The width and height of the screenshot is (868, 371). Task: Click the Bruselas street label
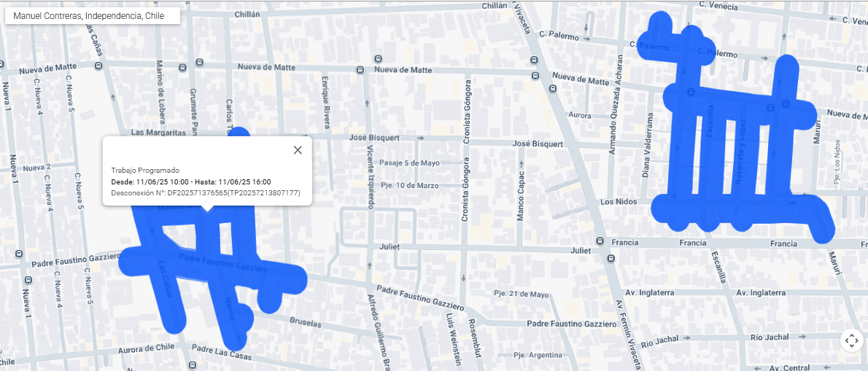point(304,322)
